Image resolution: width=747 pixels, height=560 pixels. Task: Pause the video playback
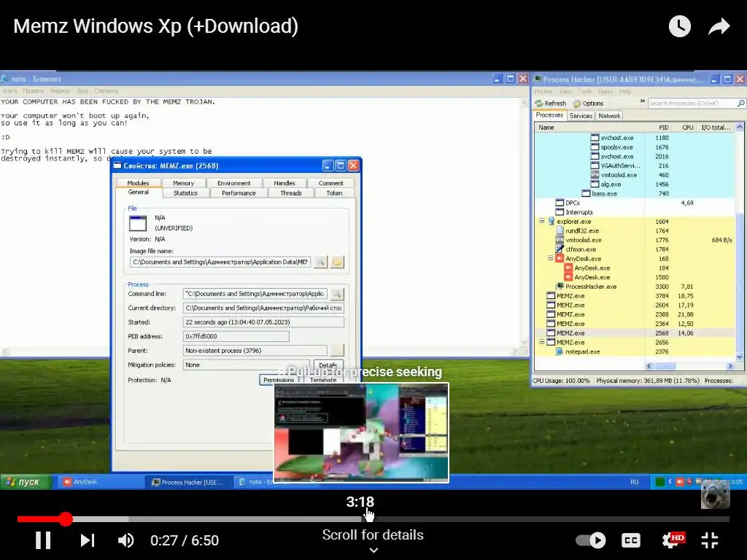pyautogui.click(x=43, y=540)
